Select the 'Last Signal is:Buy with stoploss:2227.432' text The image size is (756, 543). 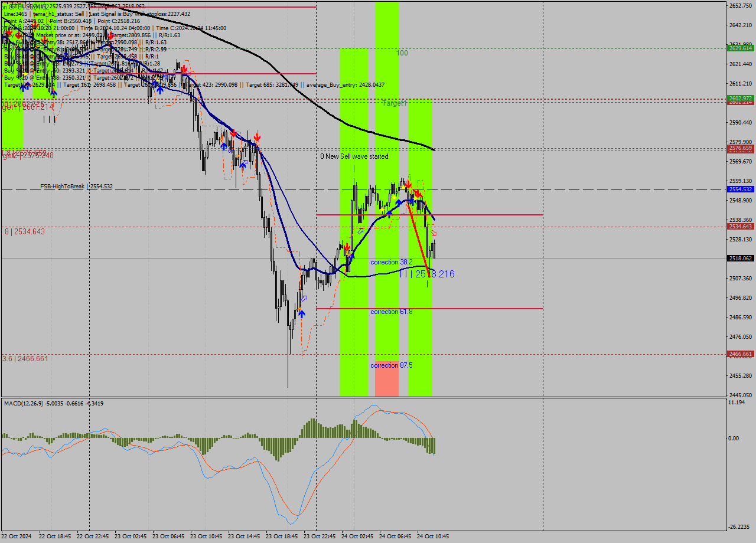click(139, 14)
